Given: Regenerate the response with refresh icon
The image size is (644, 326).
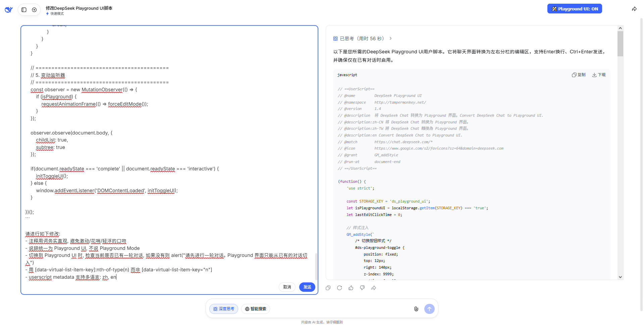Looking at the screenshot, I should click(339, 288).
